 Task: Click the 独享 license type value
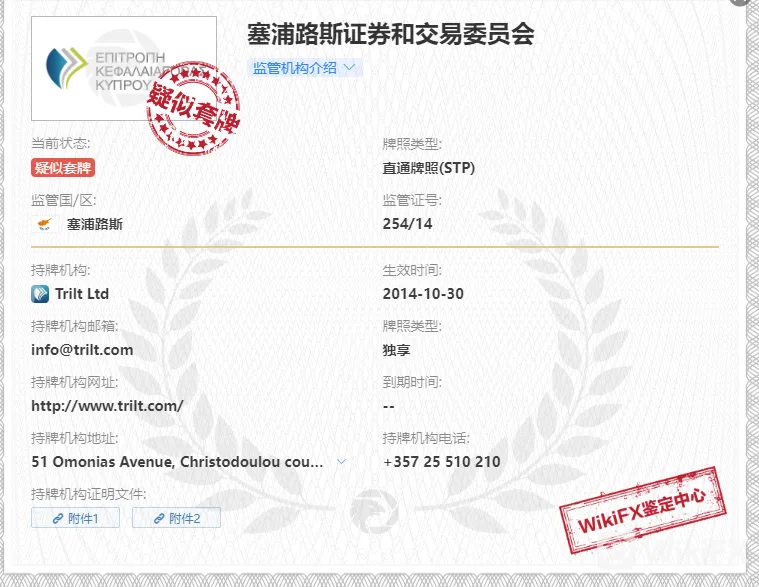pyautogui.click(x=396, y=350)
